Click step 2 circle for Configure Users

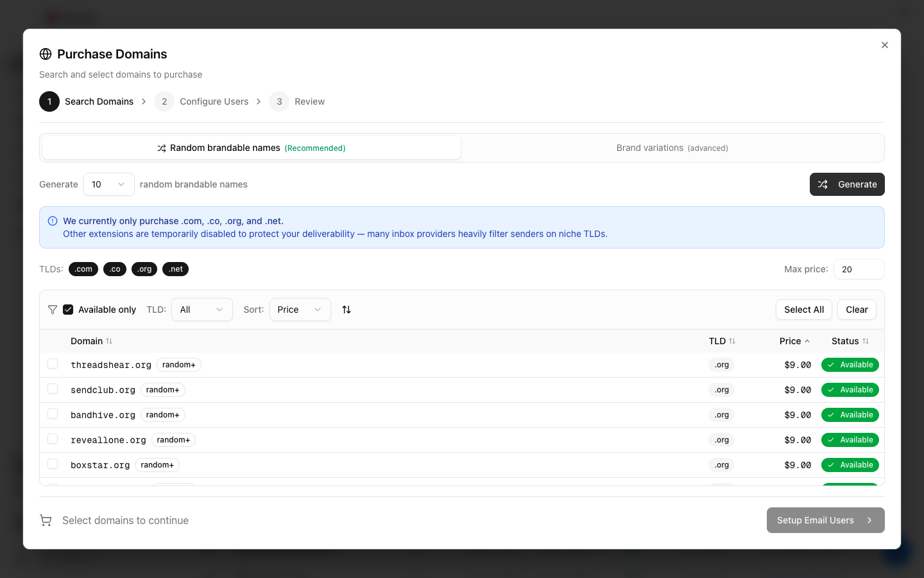(164, 101)
